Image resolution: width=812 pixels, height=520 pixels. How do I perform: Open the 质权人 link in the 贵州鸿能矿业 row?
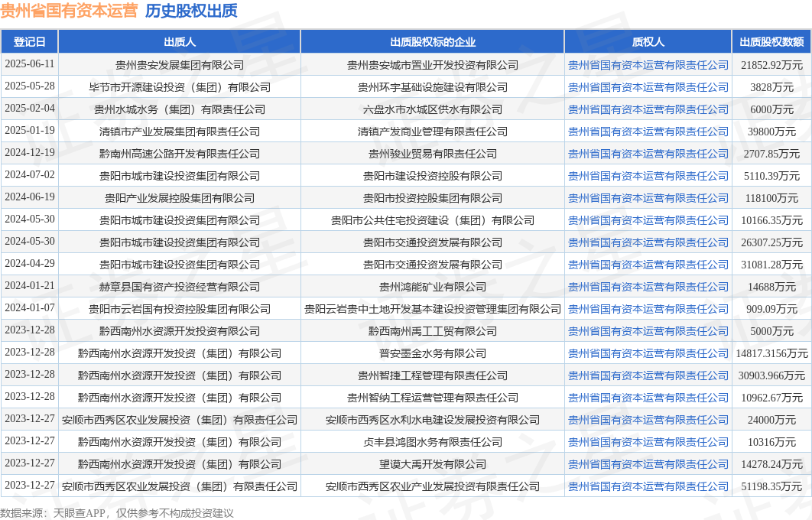point(648,287)
